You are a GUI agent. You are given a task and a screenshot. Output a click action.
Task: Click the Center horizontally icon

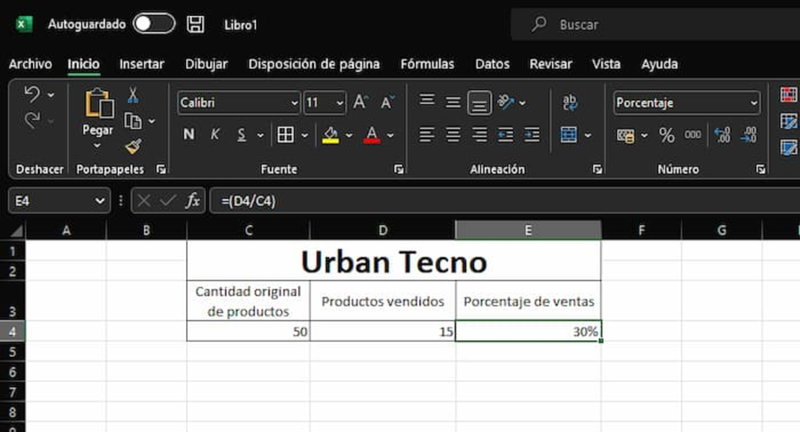(x=453, y=135)
